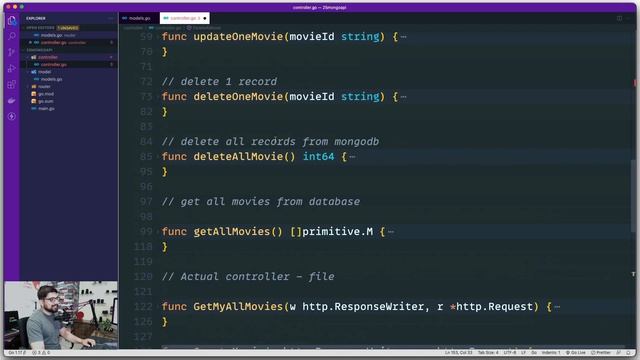This screenshot has height=360, width=640.
Task: Click the '// delete 1 record' comment
Action: [x=219, y=82]
